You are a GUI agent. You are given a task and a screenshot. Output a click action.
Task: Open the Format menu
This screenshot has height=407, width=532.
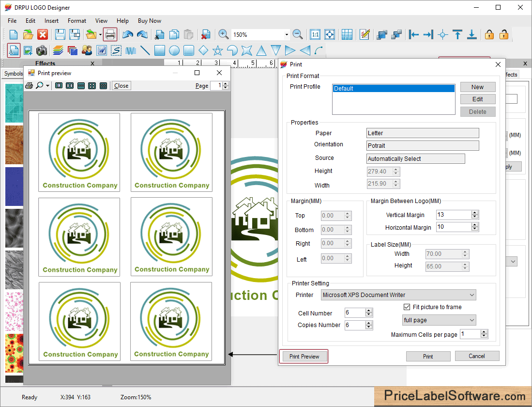click(77, 21)
